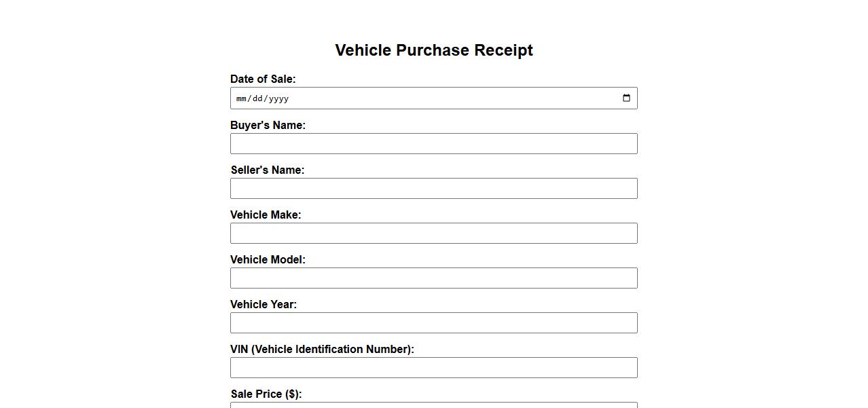This screenshot has height=408, width=868.
Task: Click the "Buyer's Name:" label text
Action: point(268,126)
